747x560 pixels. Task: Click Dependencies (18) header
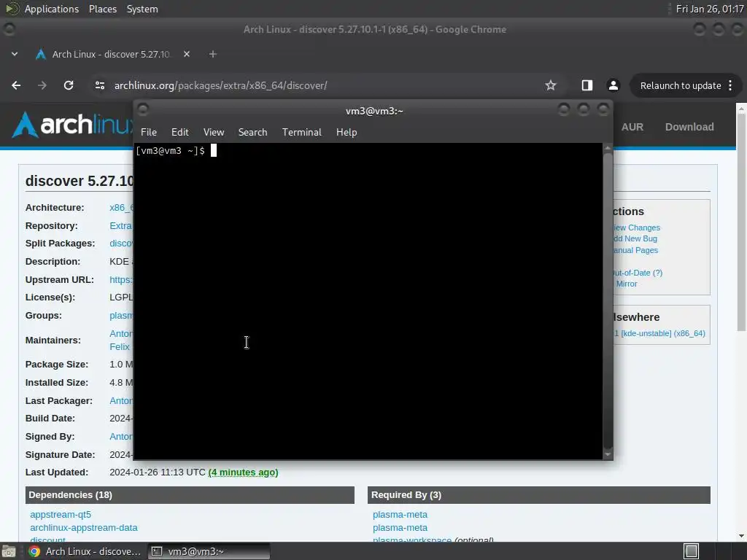click(190, 495)
